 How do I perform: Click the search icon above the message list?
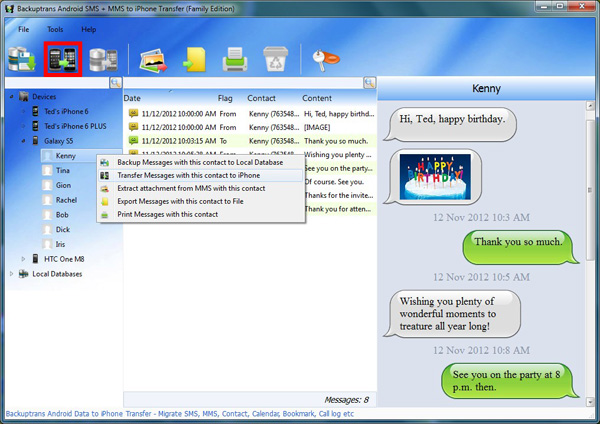pos(370,83)
